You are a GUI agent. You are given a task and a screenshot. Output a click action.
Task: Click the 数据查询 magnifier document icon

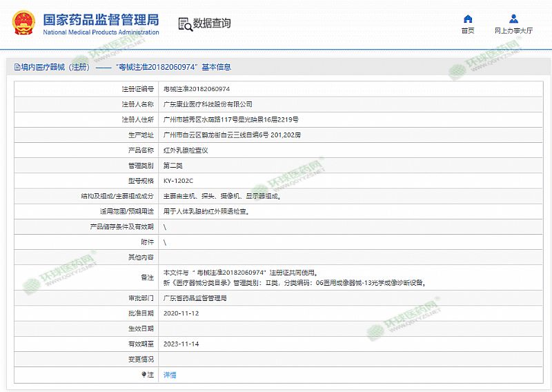(x=185, y=24)
